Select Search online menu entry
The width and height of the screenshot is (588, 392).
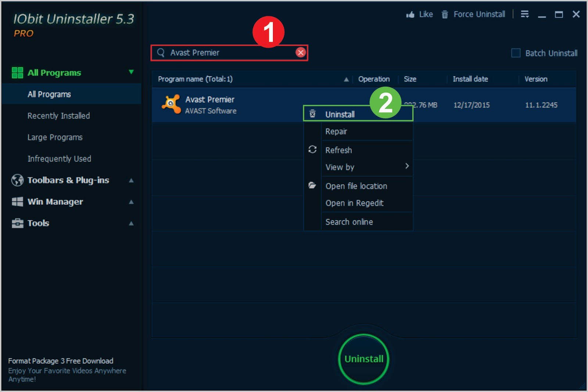(x=358, y=222)
